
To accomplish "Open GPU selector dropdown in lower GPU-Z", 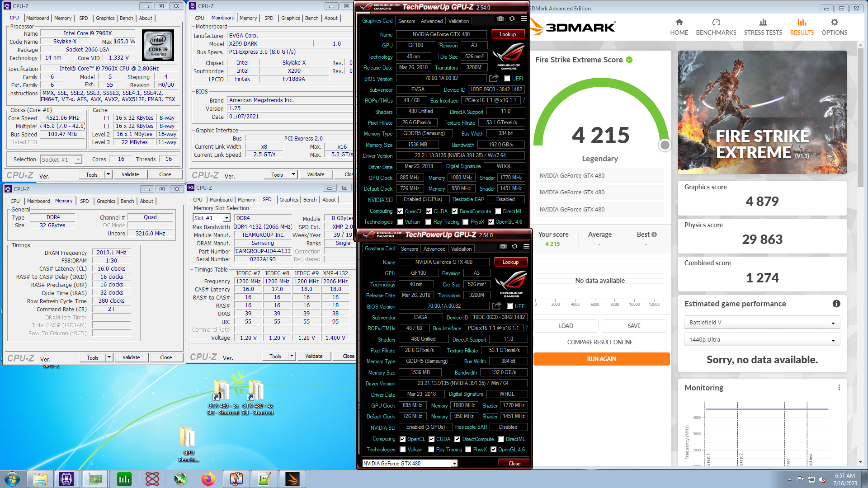I will (410, 464).
